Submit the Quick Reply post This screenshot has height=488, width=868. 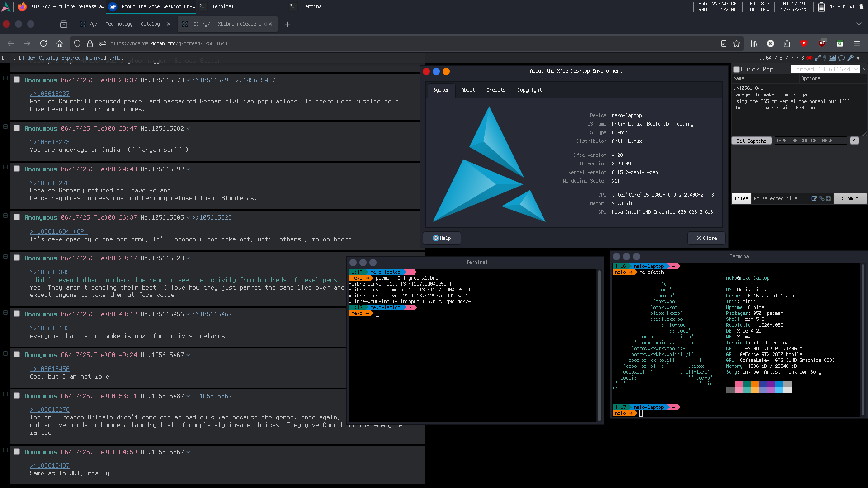850,198
